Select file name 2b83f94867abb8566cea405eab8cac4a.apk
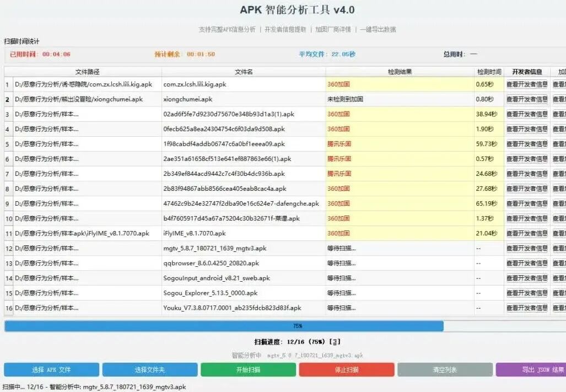The height and width of the screenshot is (392, 566). point(244,189)
